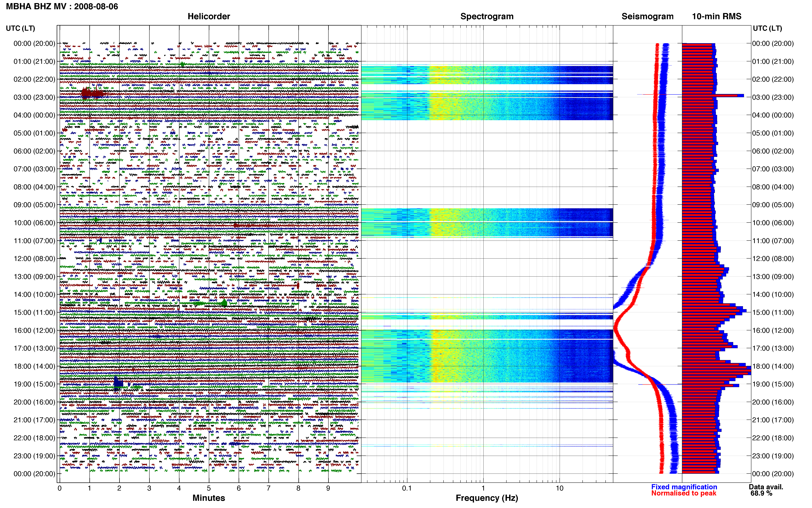Click the right 'UTC (LT)' axis label

(767, 28)
